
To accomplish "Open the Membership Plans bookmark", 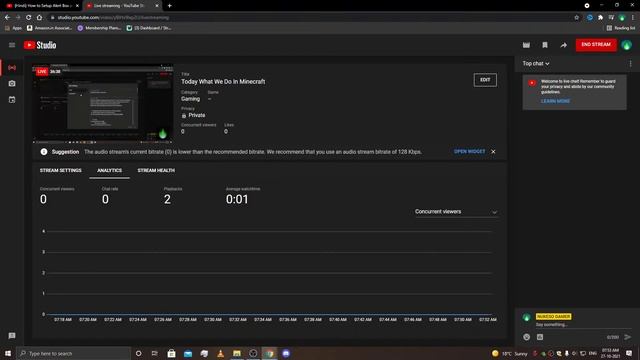I will coord(99,28).
